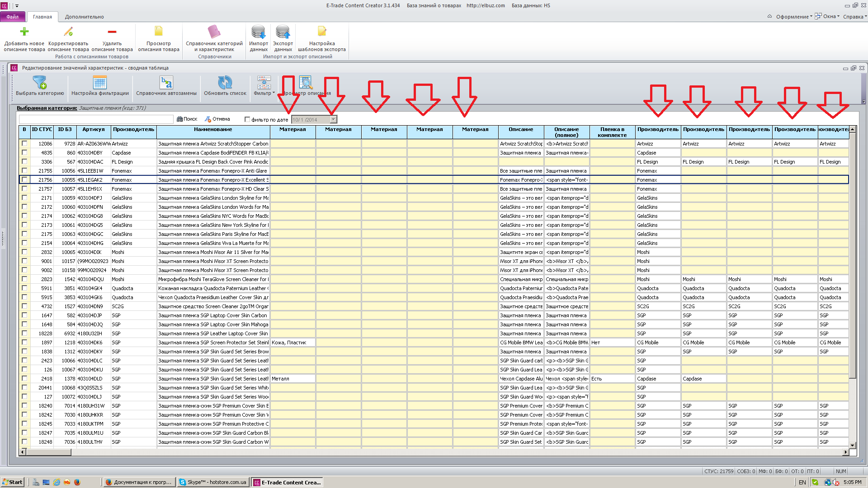This screenshot has height=488, width=868.
Task: Click the green plus Add new product description icon
Action: 24,32
